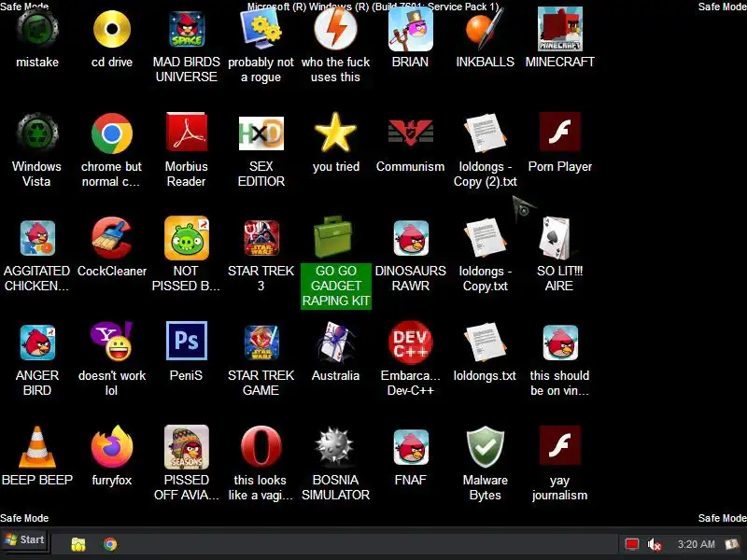
Task: Launch the 'doesn't work lol' Yahoo smiley icon
Action: click(112, 341)
